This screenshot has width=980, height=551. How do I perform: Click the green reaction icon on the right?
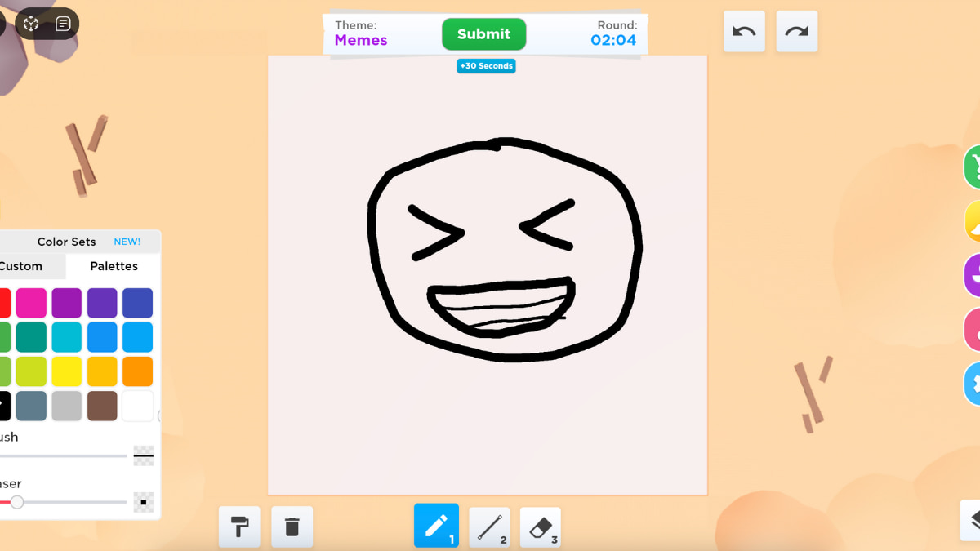[x=973, y=166]
